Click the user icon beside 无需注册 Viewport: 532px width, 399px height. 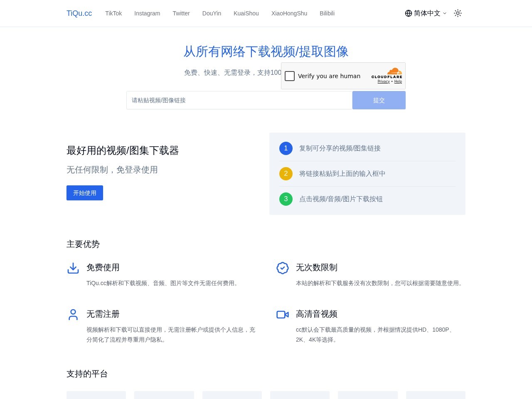pyautogui.click(x=73, y=315)
